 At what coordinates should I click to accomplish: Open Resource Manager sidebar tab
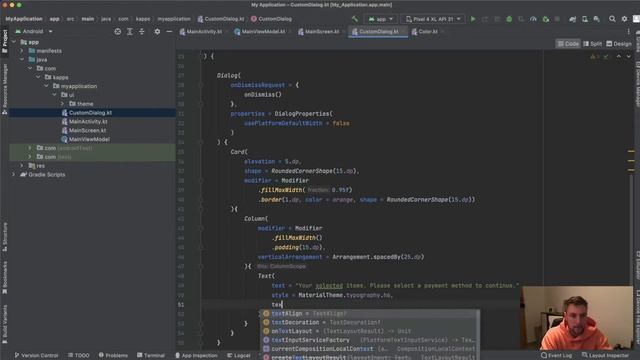tap(4, 88)
